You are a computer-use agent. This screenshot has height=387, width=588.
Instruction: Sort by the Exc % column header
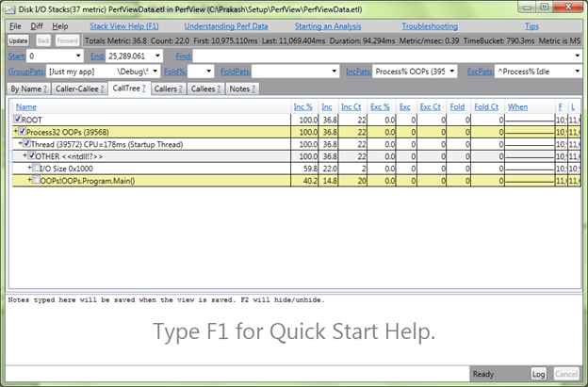point(381,106)
